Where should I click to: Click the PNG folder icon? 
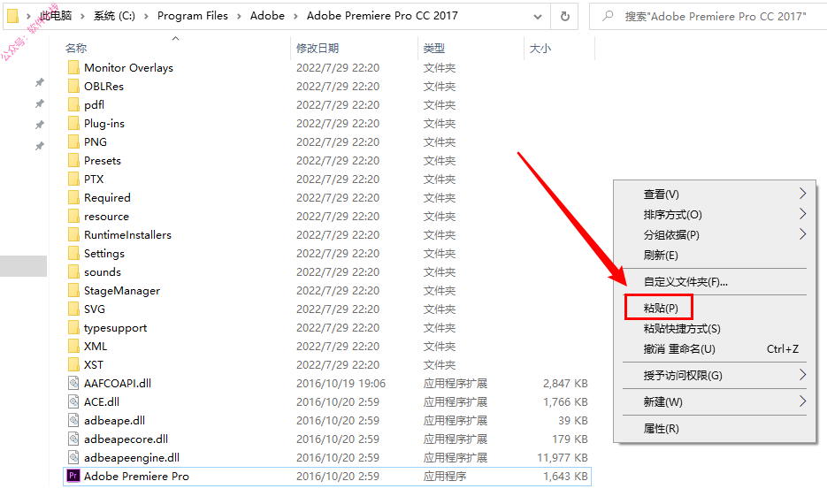(x=73, y=141)
